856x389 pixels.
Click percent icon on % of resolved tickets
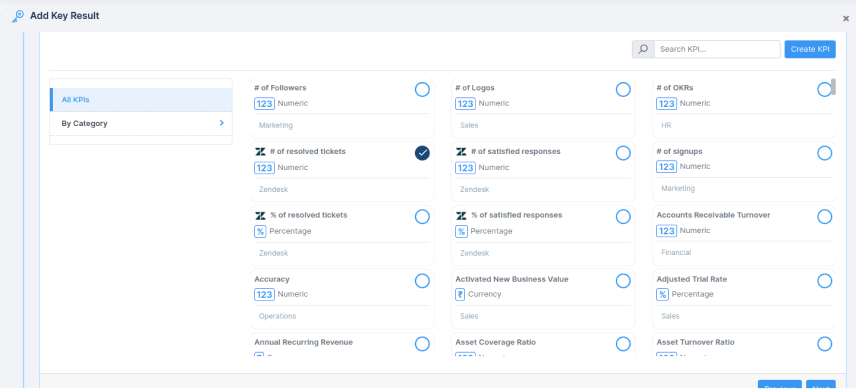[x=260, y=231]
